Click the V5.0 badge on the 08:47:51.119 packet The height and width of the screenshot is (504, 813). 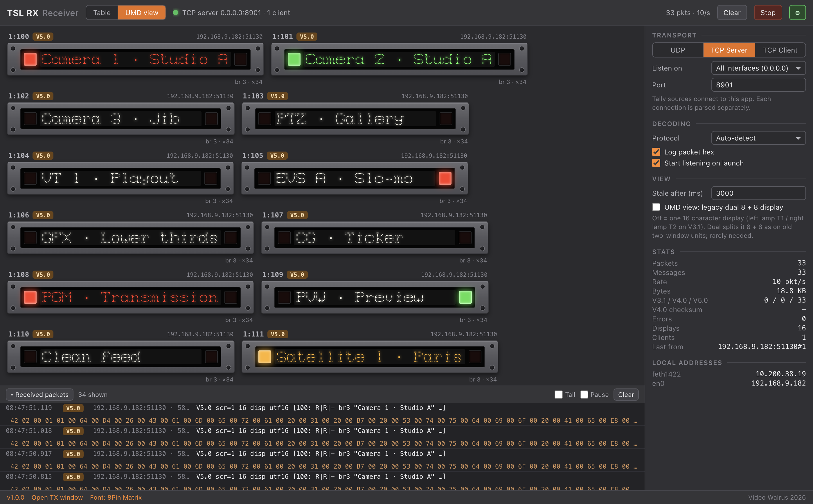(x=73, y=408)
